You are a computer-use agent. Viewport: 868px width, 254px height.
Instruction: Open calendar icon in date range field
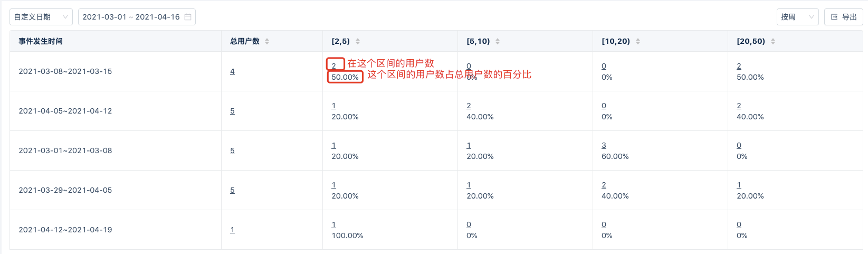(188, 17)
